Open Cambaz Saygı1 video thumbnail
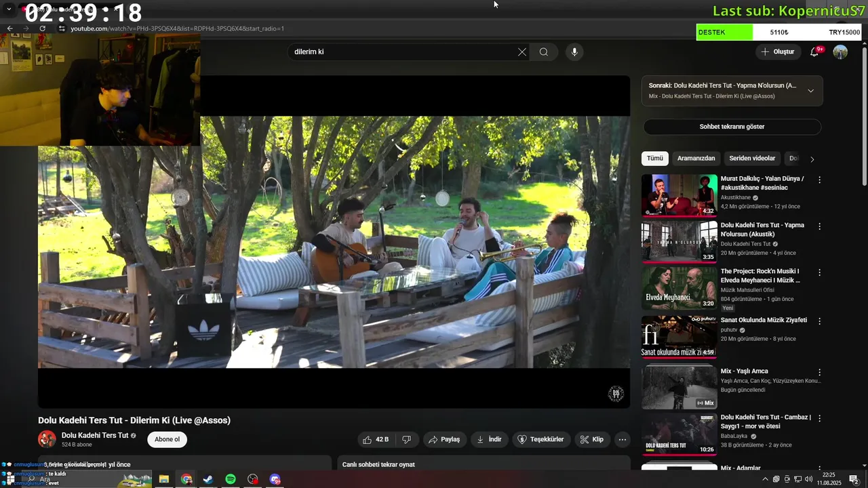The image size is (868, 488). click(679, 434)
